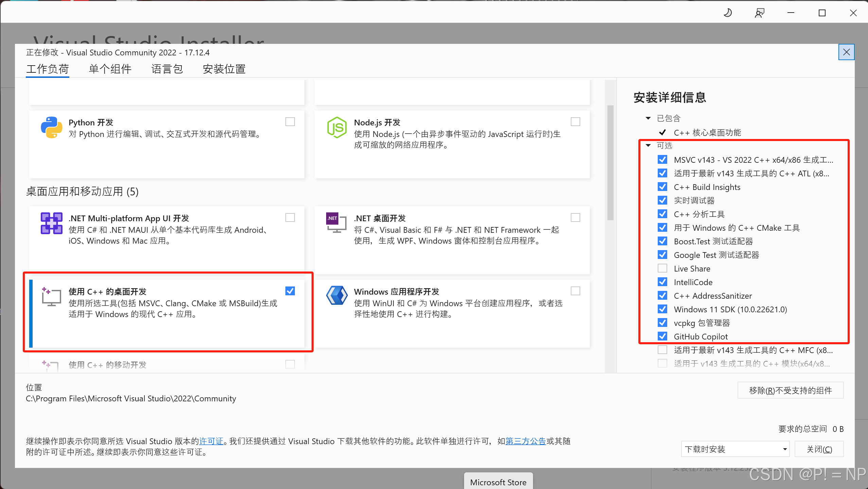Uncheck the C++ desktop development workload

pyautogui.click(x=290, y=291)
